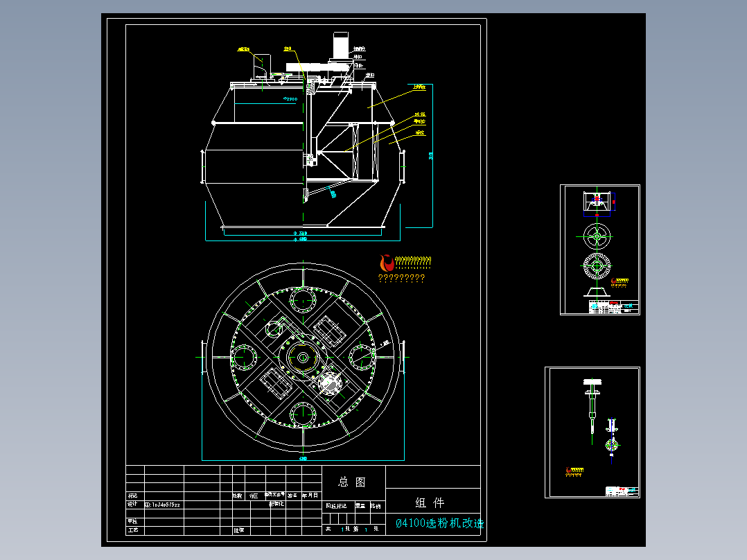Click the 总图 title block cell

pos(353,482)
